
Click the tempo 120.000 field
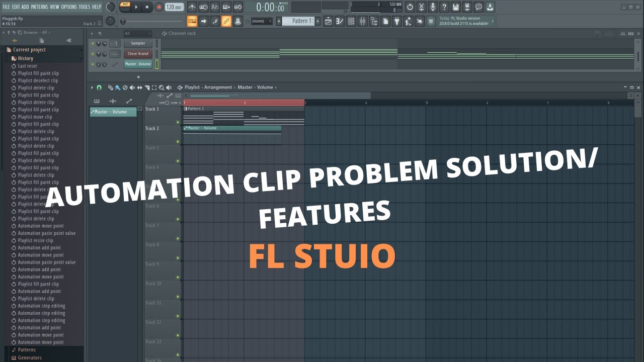coord(174,7)
